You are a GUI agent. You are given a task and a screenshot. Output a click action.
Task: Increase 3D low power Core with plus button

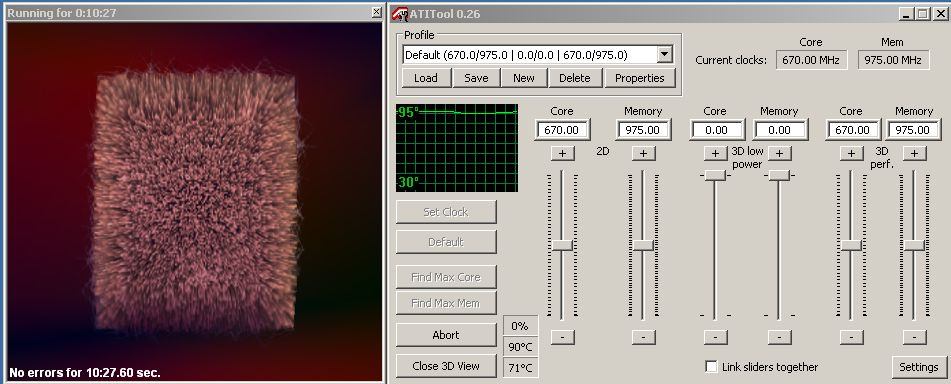click(715, 153)
